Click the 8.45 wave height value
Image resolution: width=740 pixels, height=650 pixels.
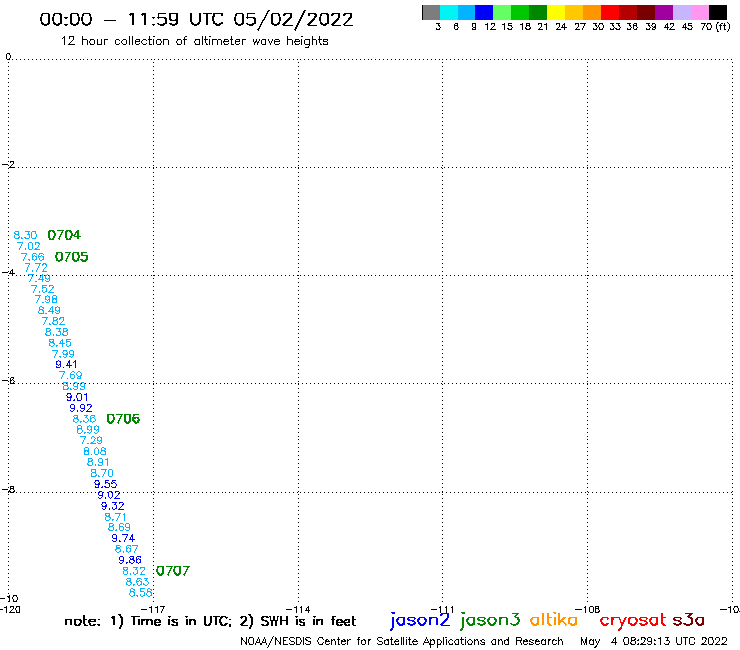(x=60, y=343)
